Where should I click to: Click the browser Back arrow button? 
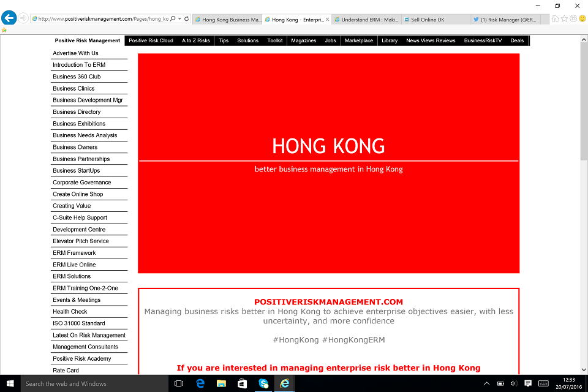[x=9, y=18]
